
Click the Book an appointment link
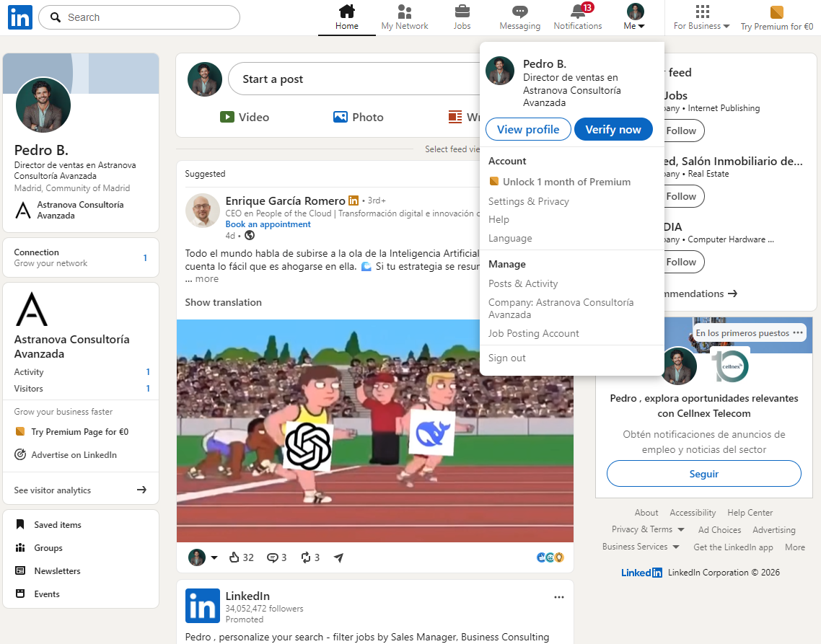pos(268,224)
